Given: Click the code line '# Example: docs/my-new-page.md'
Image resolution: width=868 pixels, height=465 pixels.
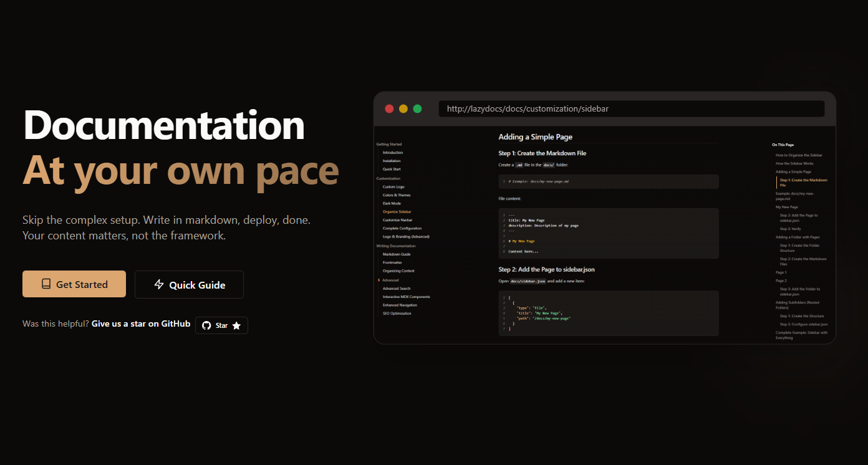Looking at the screenshot, I should tap(538, 181).
